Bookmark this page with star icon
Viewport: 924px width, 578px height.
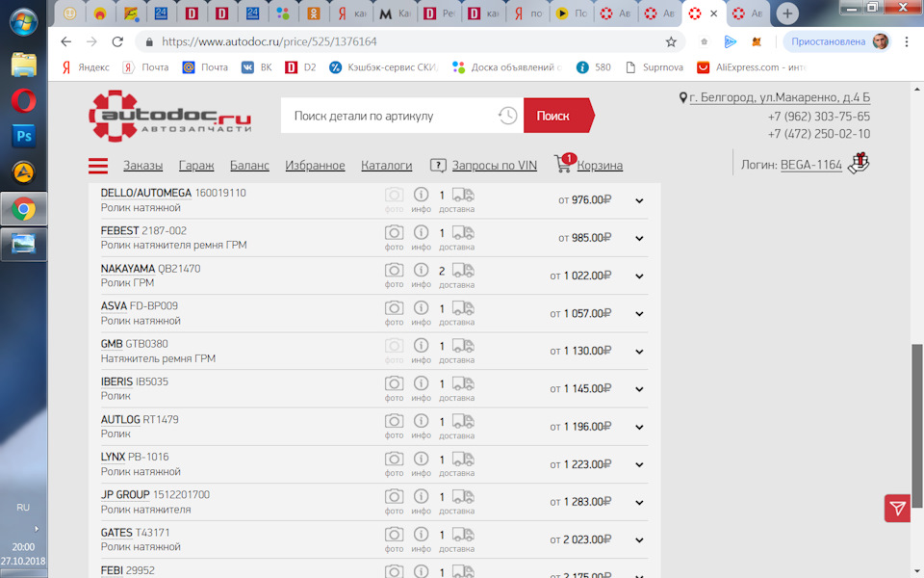coord(671,41)
